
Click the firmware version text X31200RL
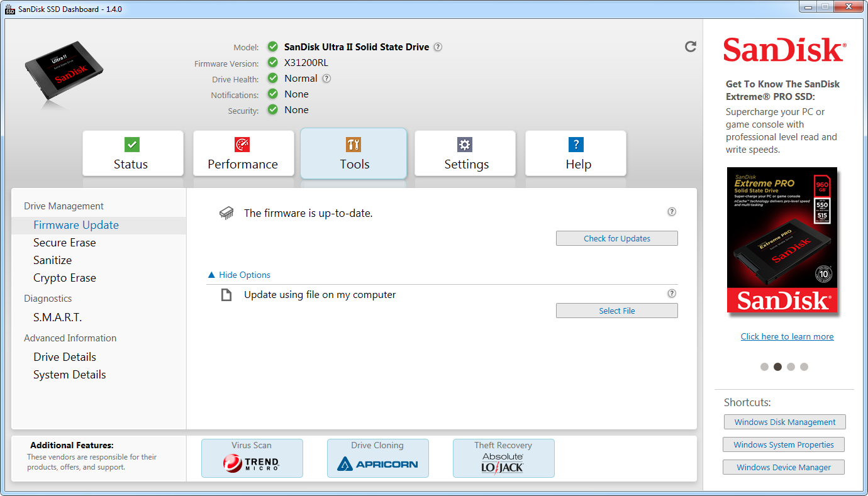(306, 63)
